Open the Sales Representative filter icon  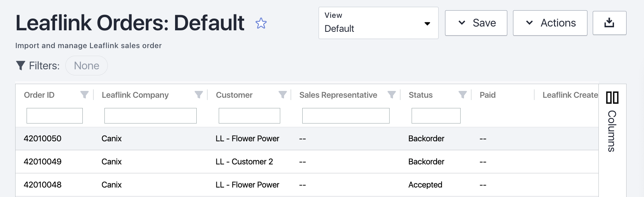tap(391, 95)
